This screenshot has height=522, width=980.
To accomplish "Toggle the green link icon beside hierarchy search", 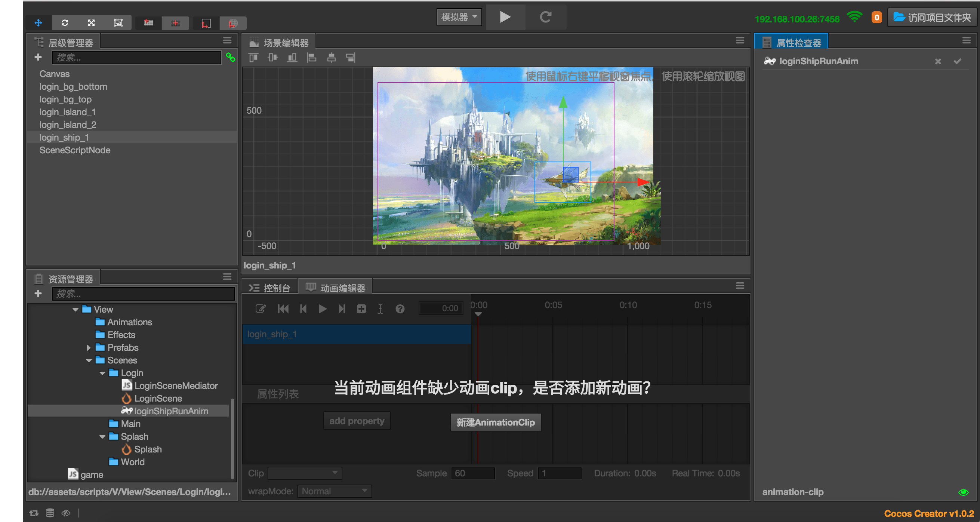I will point(231,58).
